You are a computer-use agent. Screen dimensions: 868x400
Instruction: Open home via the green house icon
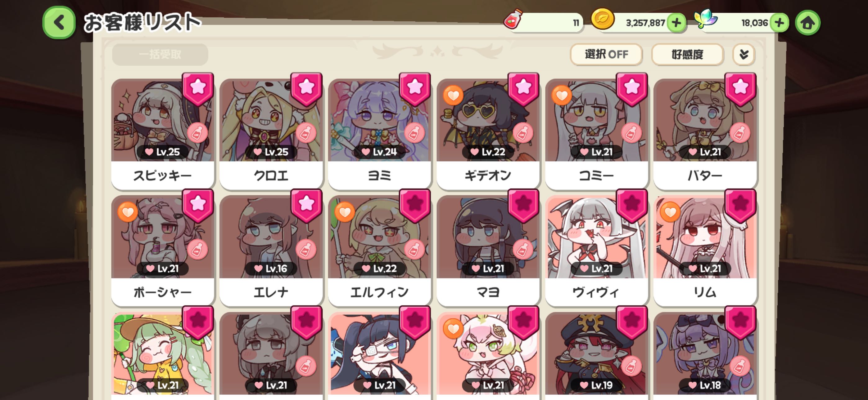[807, 23]
